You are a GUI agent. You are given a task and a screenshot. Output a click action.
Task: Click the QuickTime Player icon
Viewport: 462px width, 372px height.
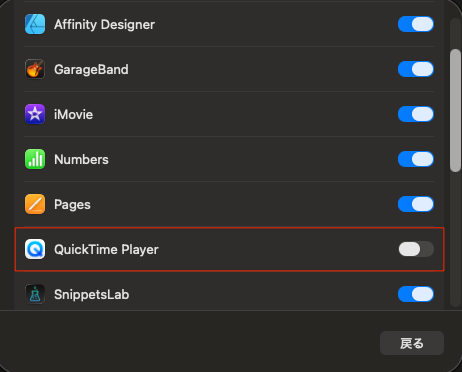click(35, 249)
